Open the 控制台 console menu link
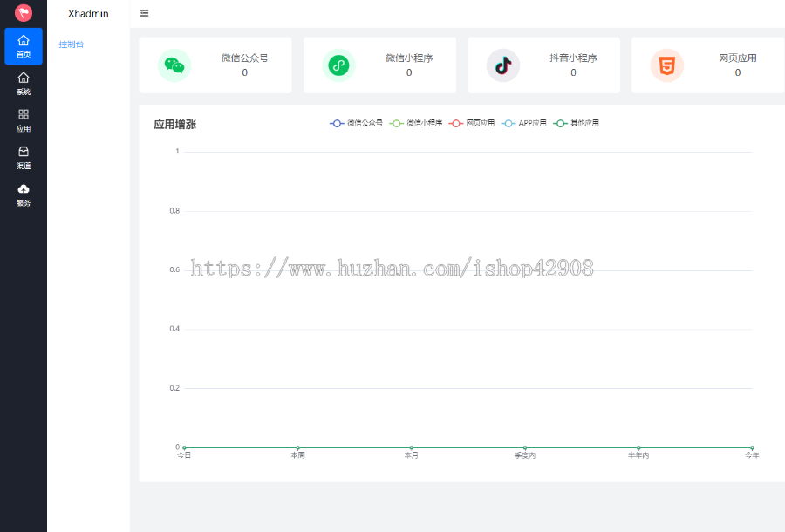 pos(72,44)
